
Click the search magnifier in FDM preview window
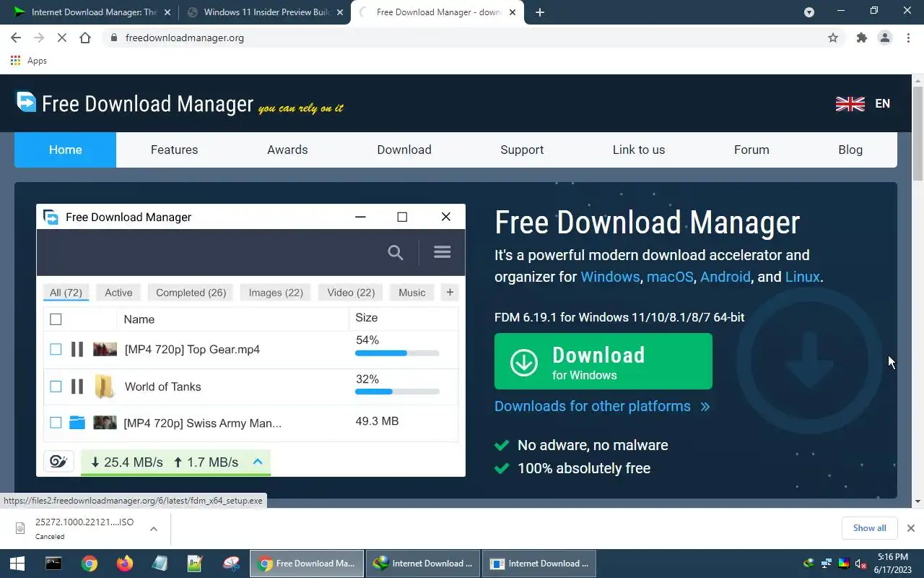396,252
